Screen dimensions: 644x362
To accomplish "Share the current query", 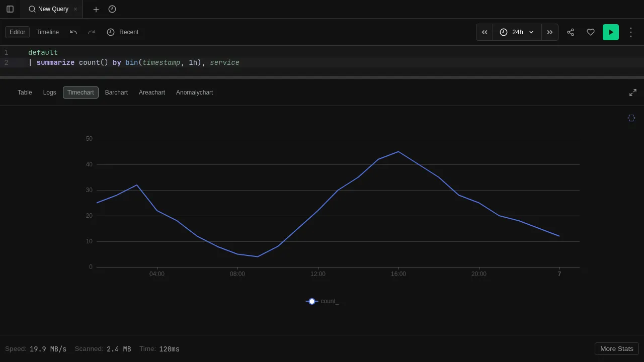I will (571, 32).
